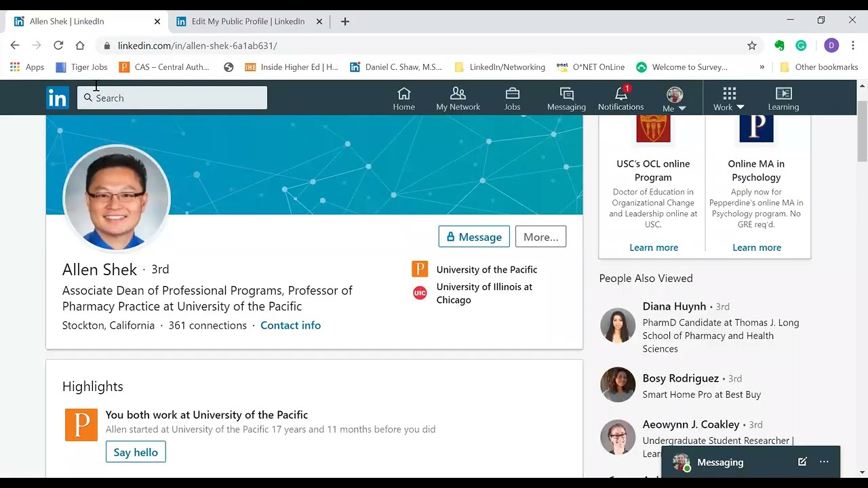The height and width of the screenshot is (488, 868).
Task: Click the Grammarly extension icon
Action: pyautogui.click(x=802, y=45)
